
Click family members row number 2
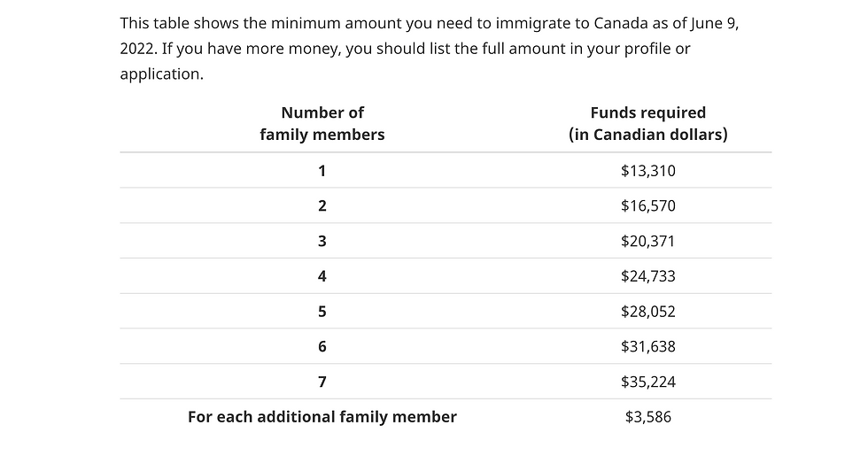(x=322, y=205)
